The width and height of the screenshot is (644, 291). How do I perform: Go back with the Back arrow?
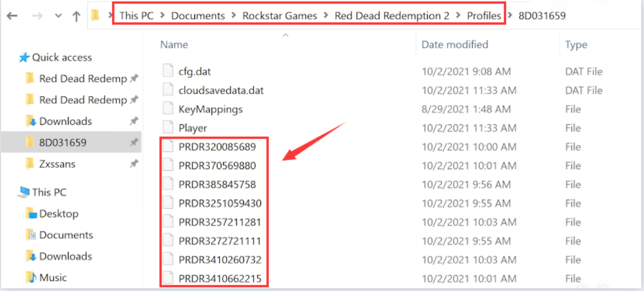pos(12,16)
